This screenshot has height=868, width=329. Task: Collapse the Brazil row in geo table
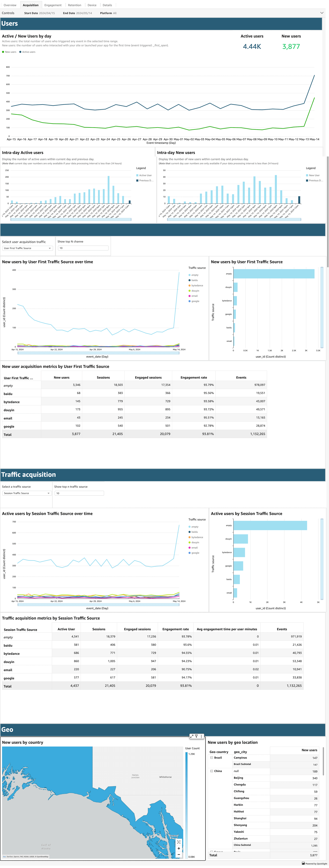click(x=212, y=758)
